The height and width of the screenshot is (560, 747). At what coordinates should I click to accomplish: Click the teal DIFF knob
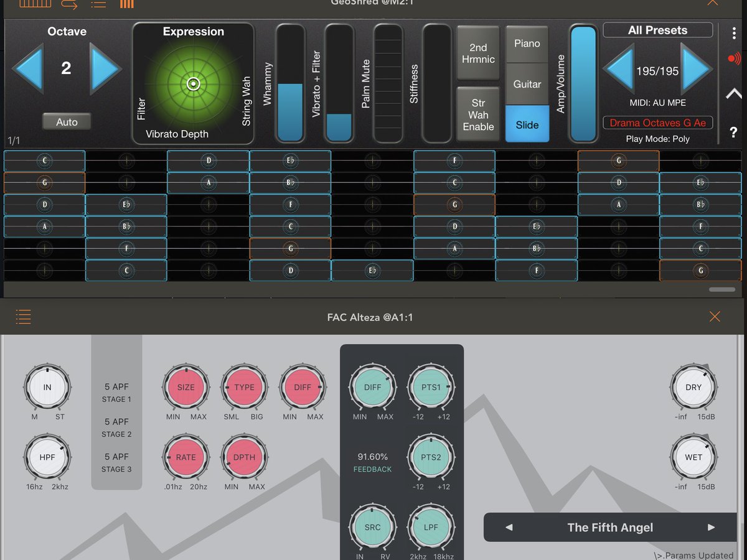pyautogui.click(x=372, y=387)
